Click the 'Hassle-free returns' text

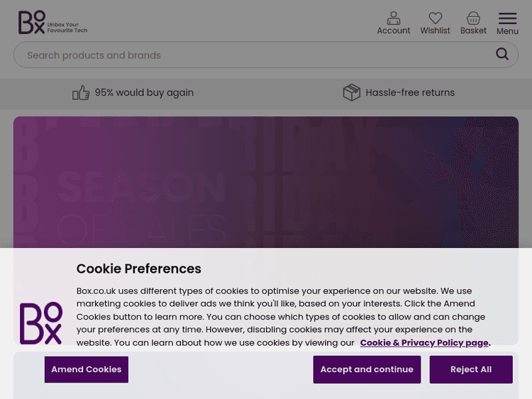point(410,93)
